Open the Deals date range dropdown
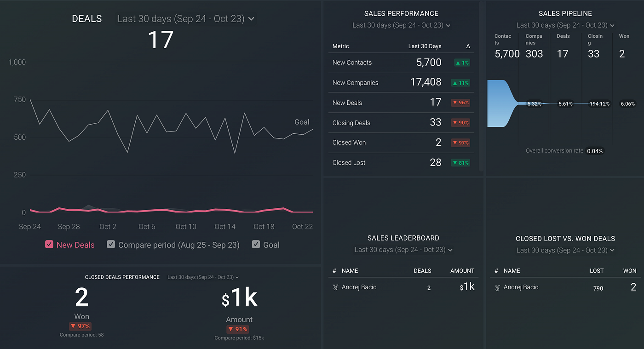Viewport: 644px width, 349px height. (186, 19)
